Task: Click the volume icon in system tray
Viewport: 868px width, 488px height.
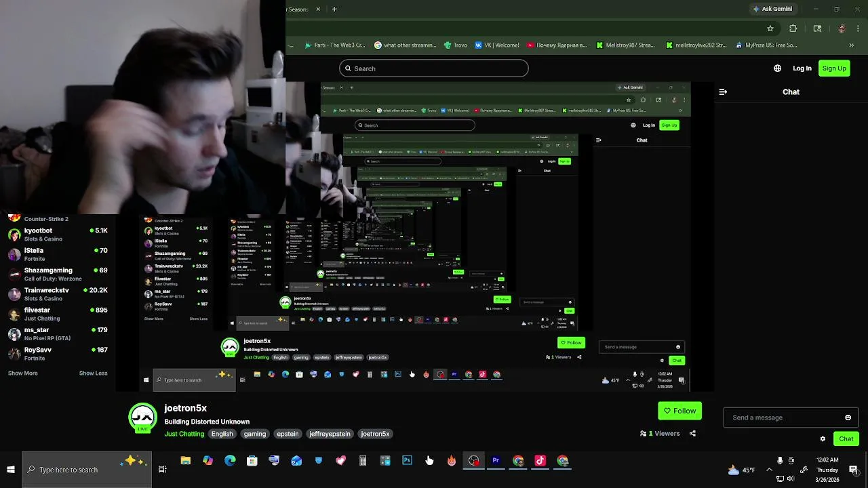Action: (x=790, y=479)
